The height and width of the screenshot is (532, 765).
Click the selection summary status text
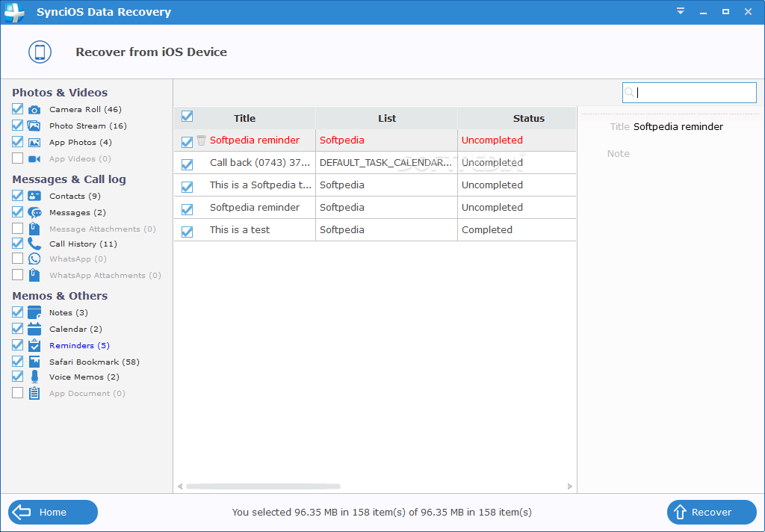[382, 512]
